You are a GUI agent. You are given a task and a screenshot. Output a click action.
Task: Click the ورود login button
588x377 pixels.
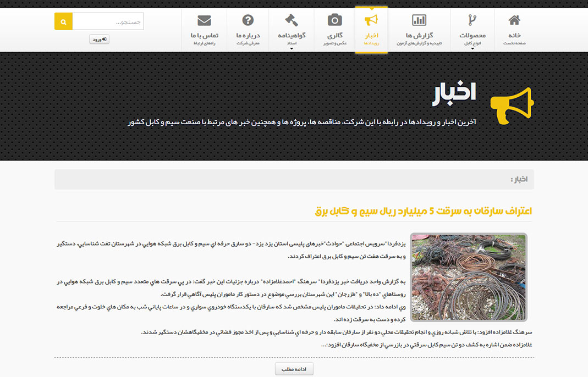click(x=99, y=39)
